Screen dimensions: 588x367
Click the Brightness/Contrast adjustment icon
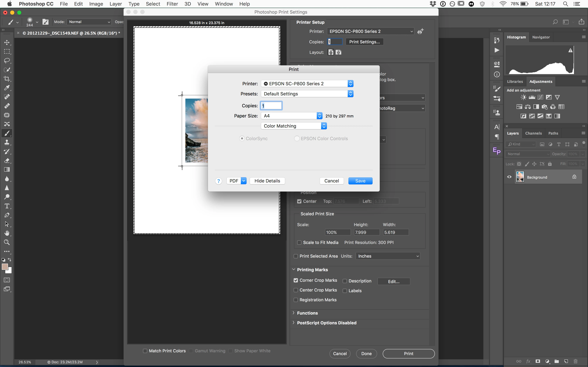point(523,97)
